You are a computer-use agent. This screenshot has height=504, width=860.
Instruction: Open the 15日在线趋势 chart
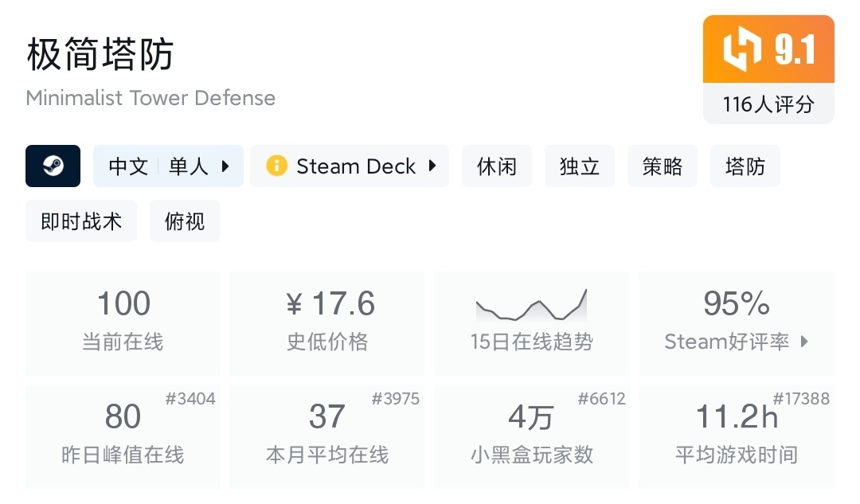pos(531,323)
